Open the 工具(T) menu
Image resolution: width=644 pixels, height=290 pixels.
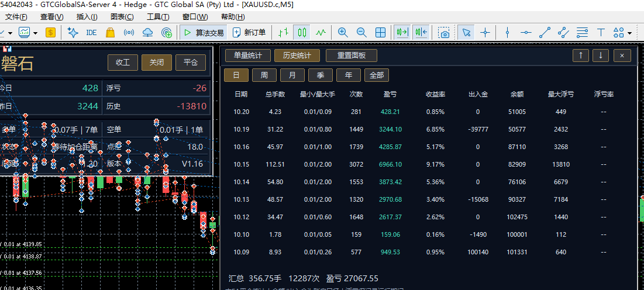click(158, 17)
